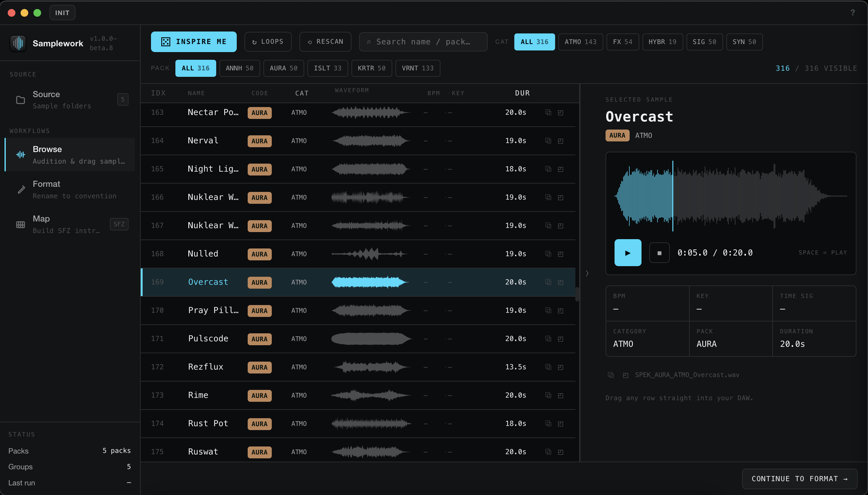The width and height of the screenshot is (868, 495).
Task: Click the Browse waveform icon
Action: 21,155
